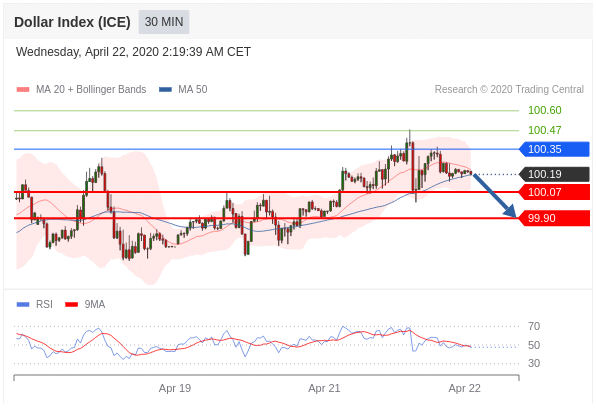This screenshot has width=596, height=410.
Task: Toggle the 9MA legend item
Action: coord(85,304)
